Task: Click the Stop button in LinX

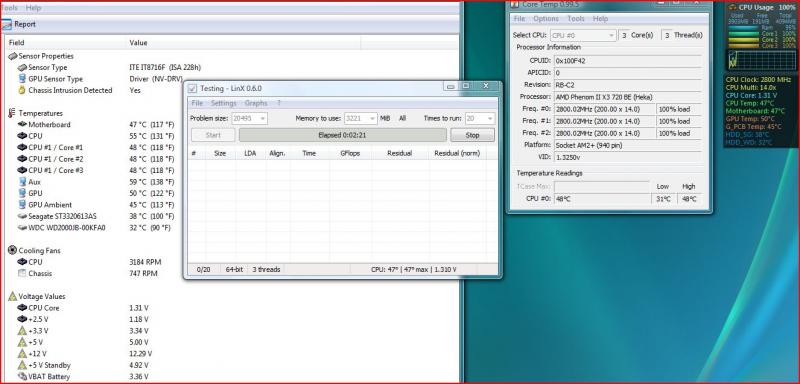Action: pos(472,135)
